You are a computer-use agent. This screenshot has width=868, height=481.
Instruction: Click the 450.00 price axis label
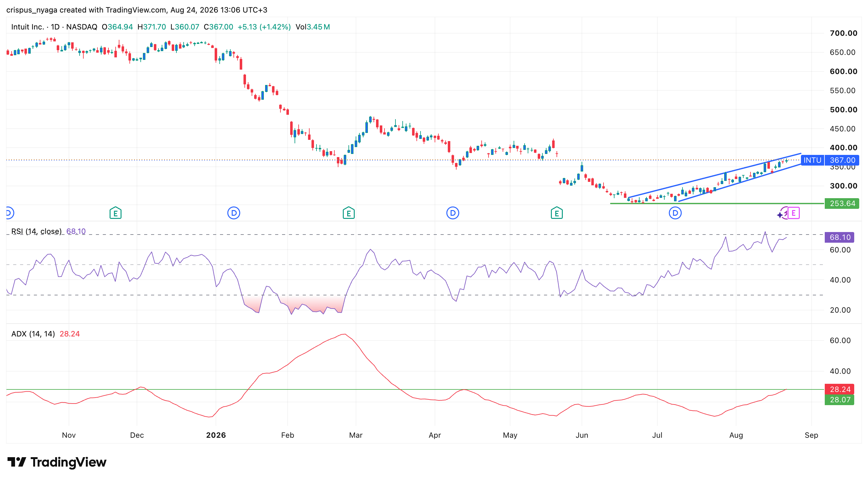[x=842, y=129]
